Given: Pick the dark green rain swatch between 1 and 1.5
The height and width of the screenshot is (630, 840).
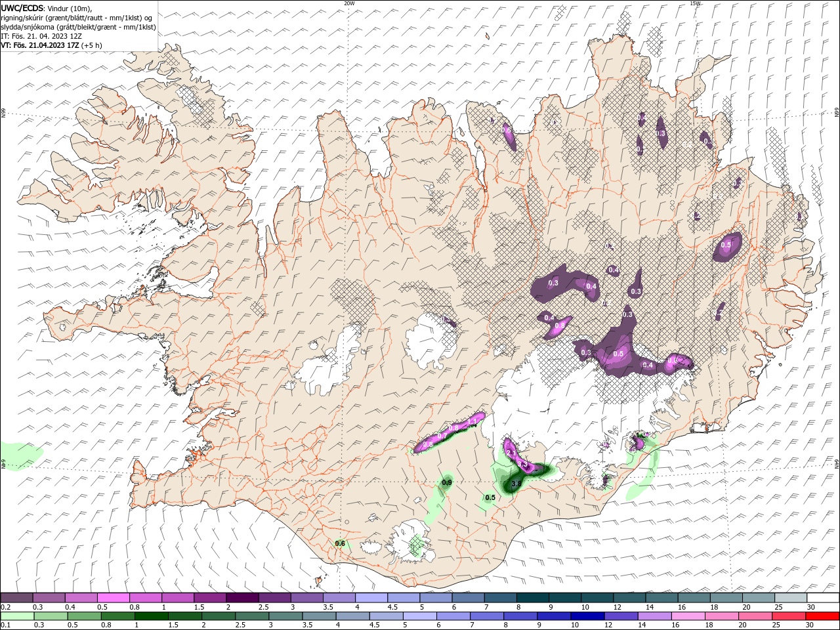Looking at the screenshot, I should 150,616.
